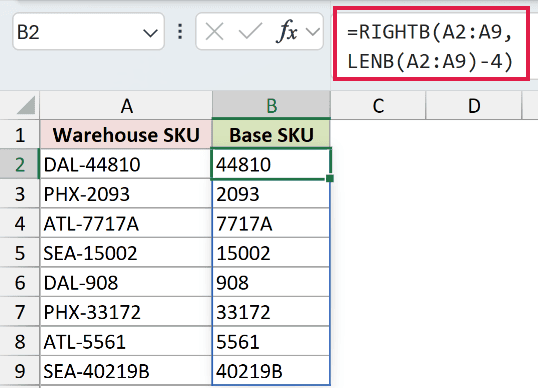The image size is (538, 388).
Task: Click Base SKU cell showing 908
Action: tap(271, 283)
